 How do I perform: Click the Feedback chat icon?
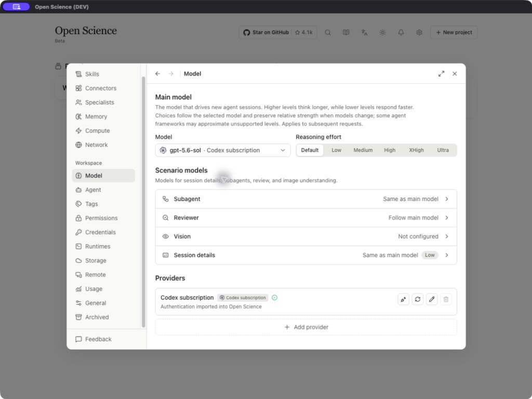pos(79,339)
